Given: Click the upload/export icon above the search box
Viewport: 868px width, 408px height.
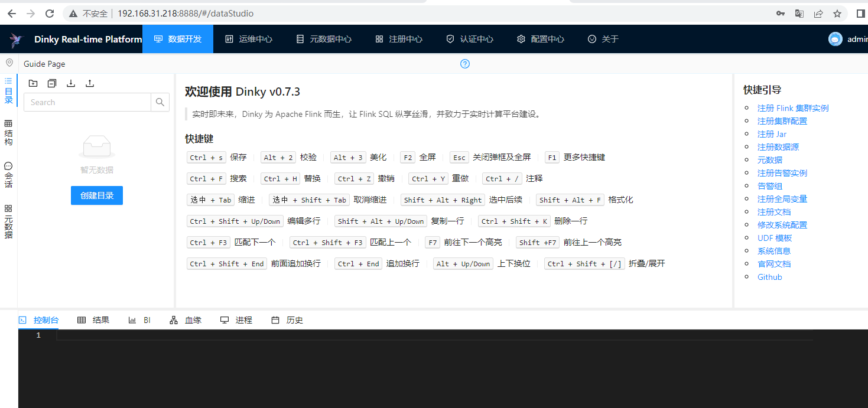Looking at the screenshot, I should (x=90, y=83).
